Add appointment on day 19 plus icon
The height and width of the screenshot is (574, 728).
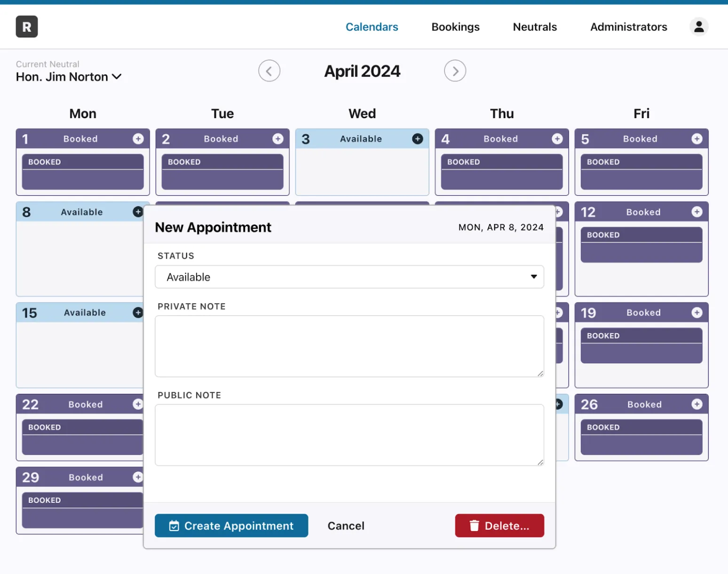point(696,312)
